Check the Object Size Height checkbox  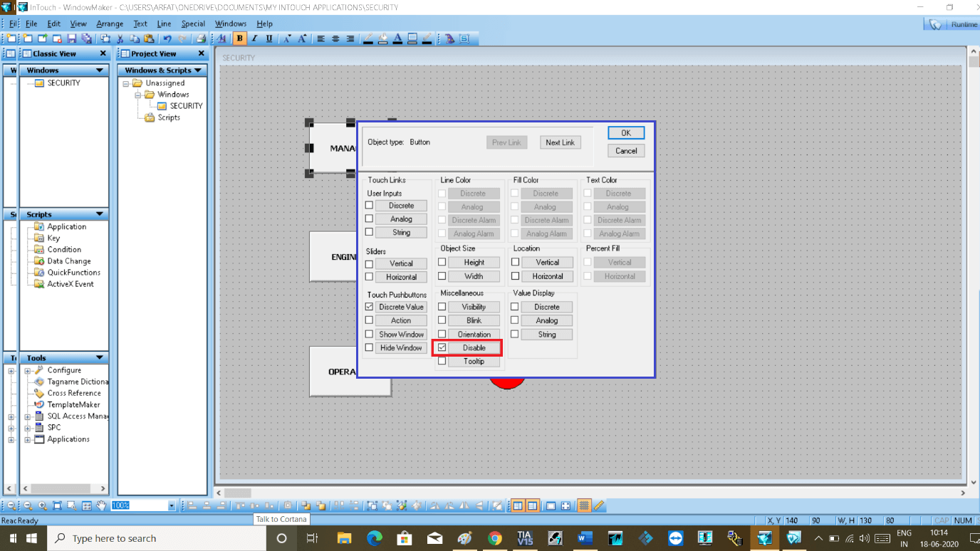pos(442,262)
